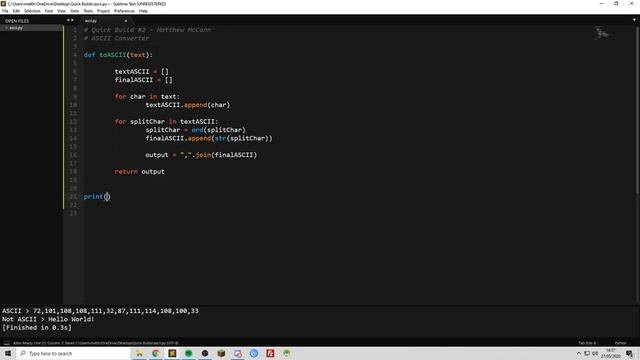Image resolution: width=640 pixels, height=360 pixels.
Task: Toggle side bar icon in status bar
Action: click(x=6, y=343)
